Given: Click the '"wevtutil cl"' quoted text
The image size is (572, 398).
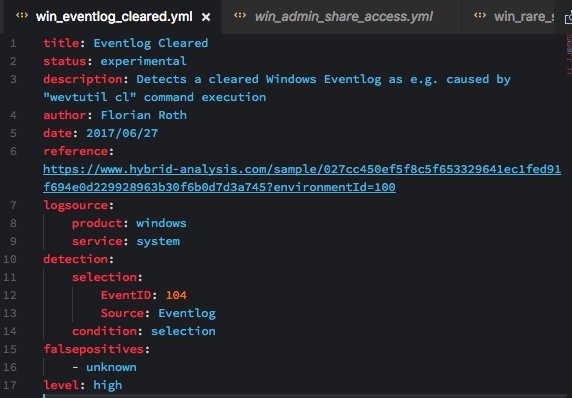Looking at the screenshot, I should point(90,97).
